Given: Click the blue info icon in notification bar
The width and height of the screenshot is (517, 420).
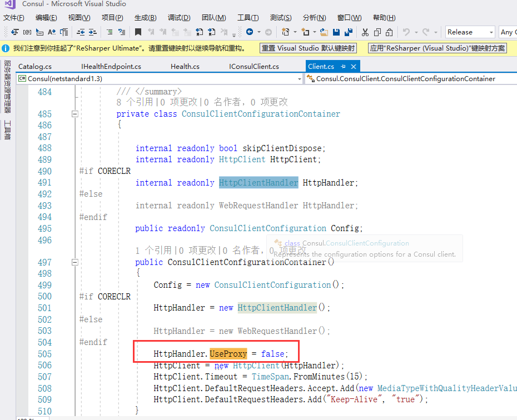Looking at the screenshot, I should 6,48.
